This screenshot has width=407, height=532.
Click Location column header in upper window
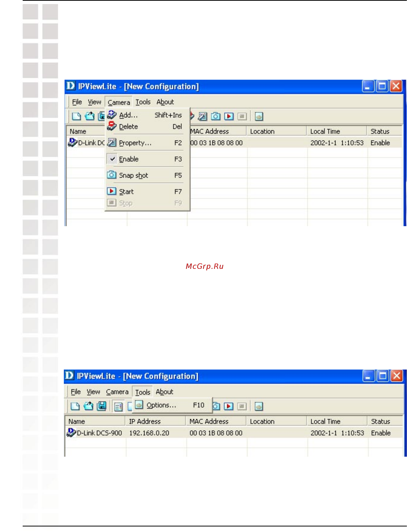(x=277, y=131)
